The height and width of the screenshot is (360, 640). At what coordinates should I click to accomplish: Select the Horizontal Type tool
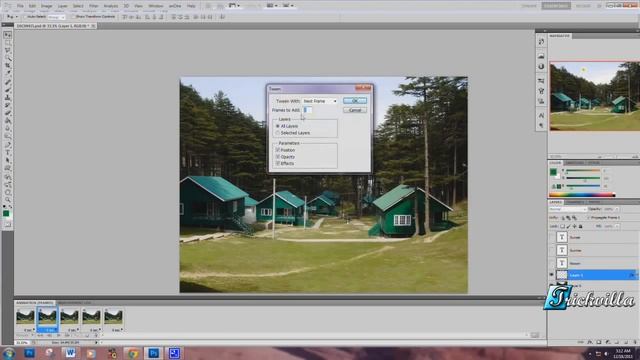8,153
